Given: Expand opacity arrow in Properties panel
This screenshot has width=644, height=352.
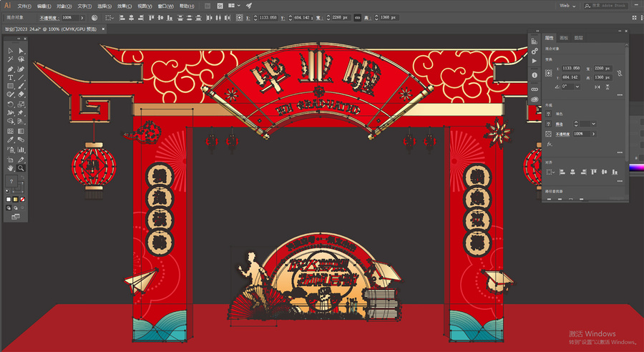Looking at the screenshot, I should tap(593, 134).
